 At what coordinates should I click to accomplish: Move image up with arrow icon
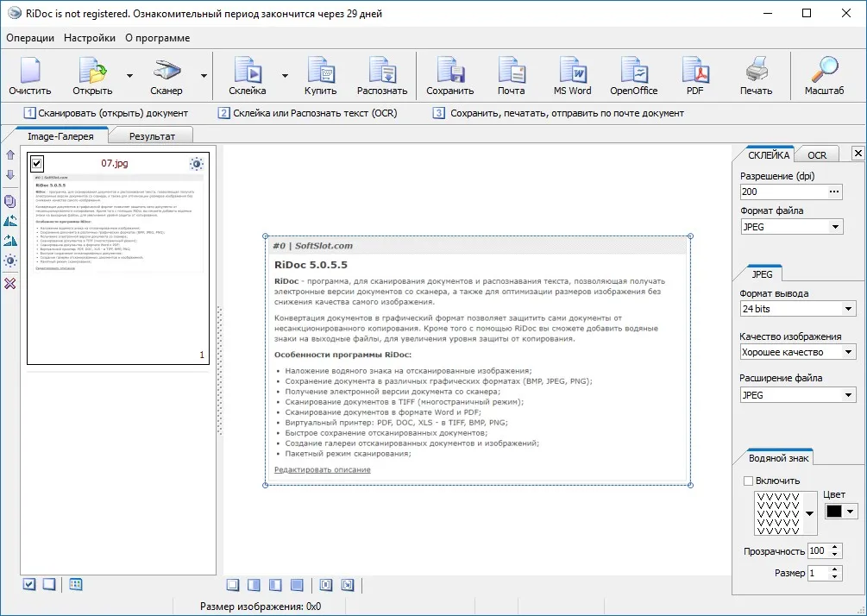10,155
